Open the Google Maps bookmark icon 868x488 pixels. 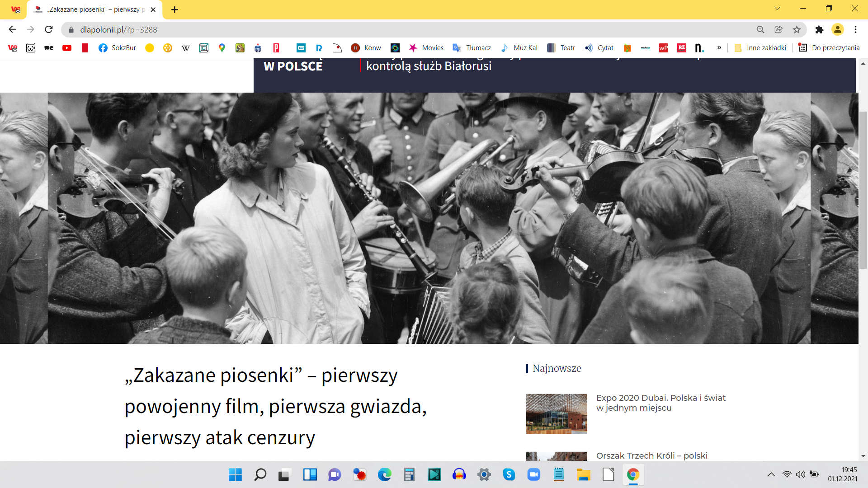point(222,48)
